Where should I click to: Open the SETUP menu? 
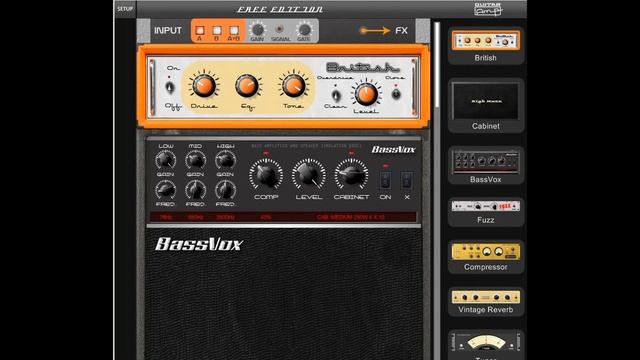point(125,9)
